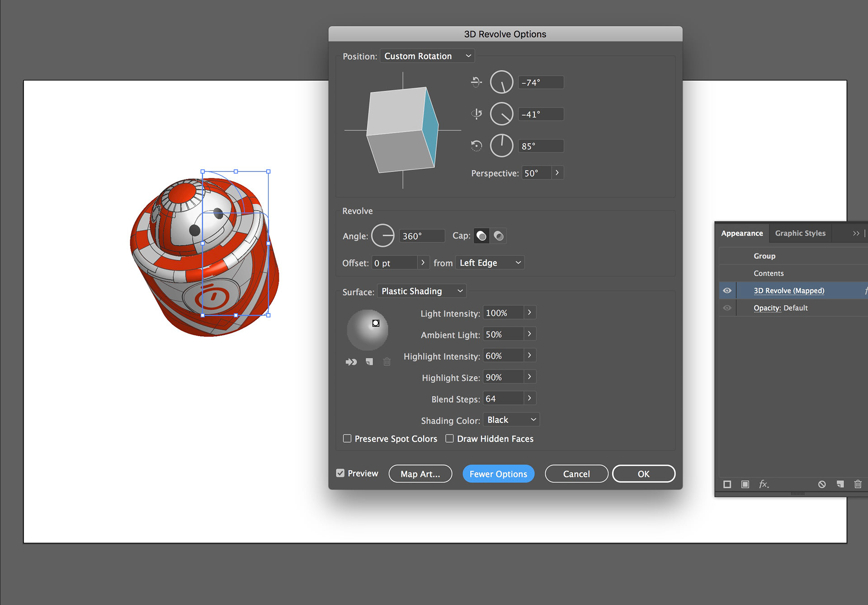Click the Map Art button
The height and width of the screenshot is (605, 868).
pos(420,474)
